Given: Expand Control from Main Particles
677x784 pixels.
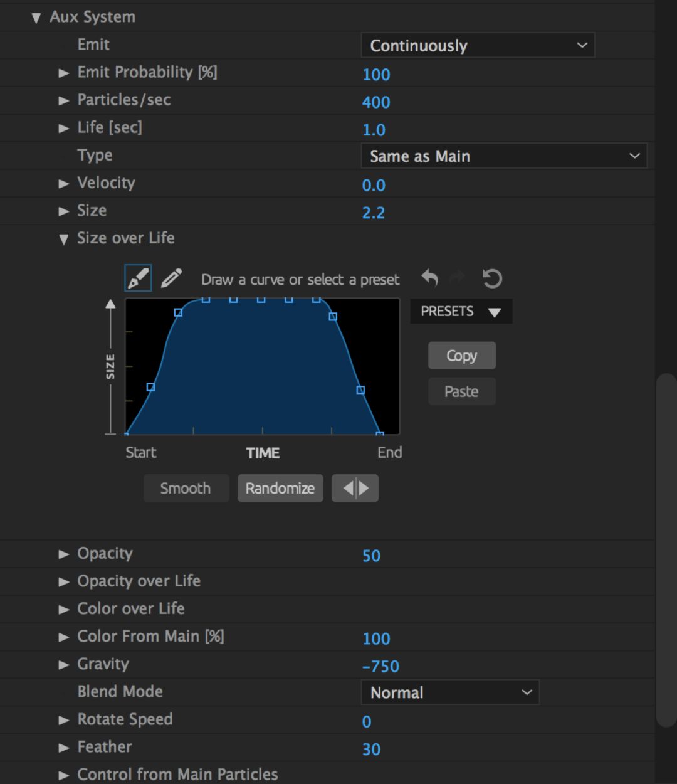Looking at the screenshot, I should (x=63, y=775).
